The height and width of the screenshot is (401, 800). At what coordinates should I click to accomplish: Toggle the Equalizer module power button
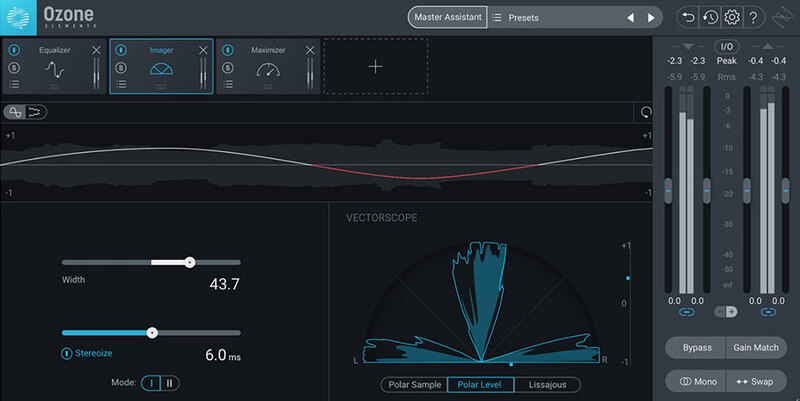(x=15, y=50)
